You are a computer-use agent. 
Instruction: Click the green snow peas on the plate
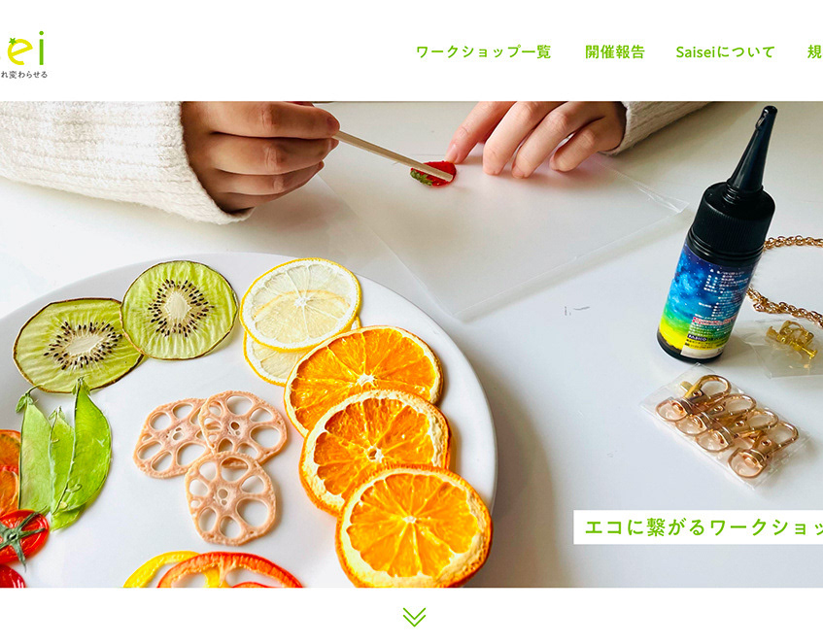(x=64, y=454)
